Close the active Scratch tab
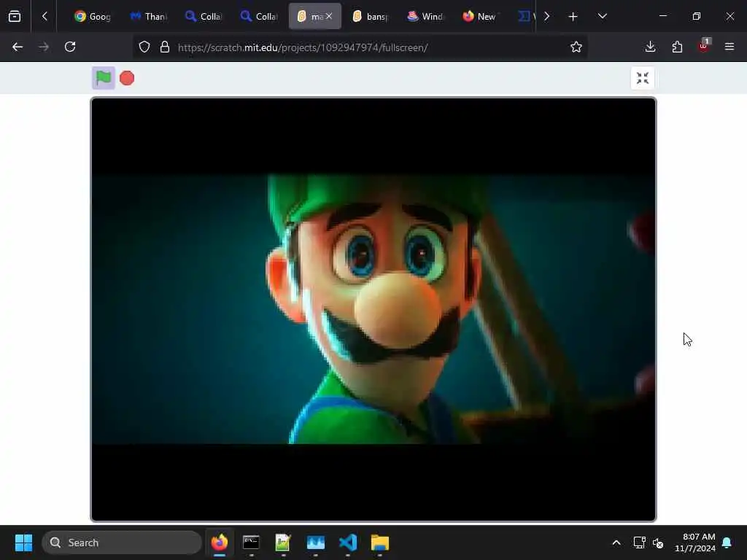 point(329,16)
